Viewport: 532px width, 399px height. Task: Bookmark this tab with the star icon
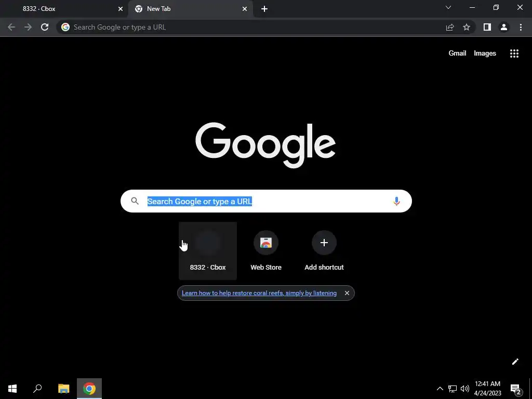467,27
